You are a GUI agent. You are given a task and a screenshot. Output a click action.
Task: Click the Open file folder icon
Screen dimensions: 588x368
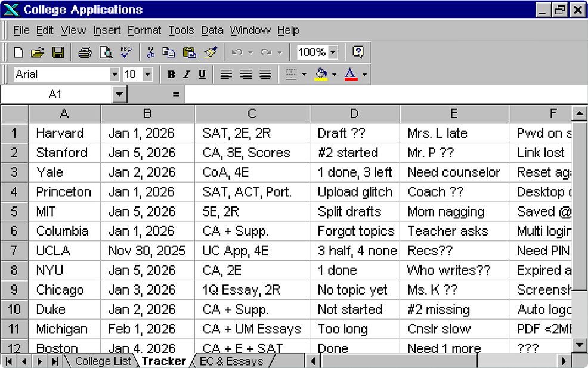38,52
